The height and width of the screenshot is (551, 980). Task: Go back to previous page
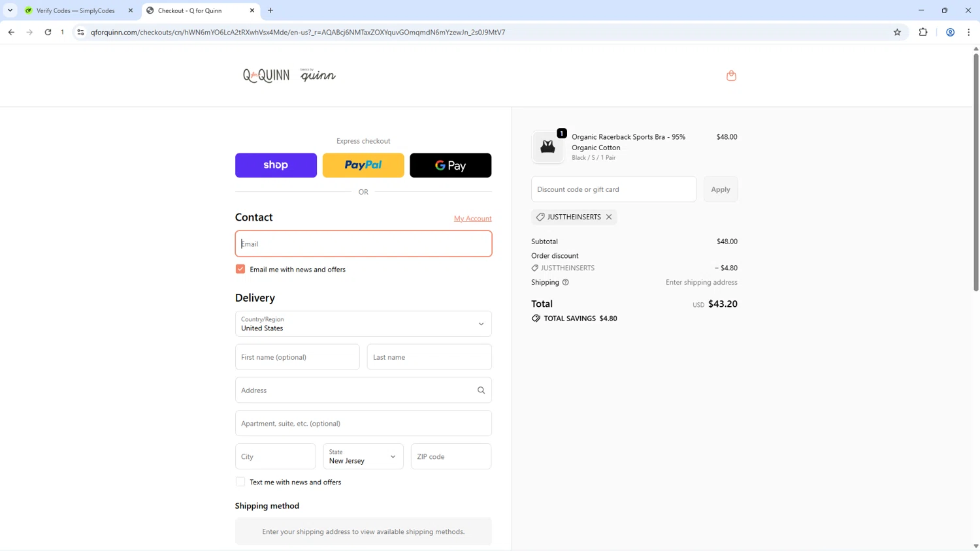tap(11, 32)
